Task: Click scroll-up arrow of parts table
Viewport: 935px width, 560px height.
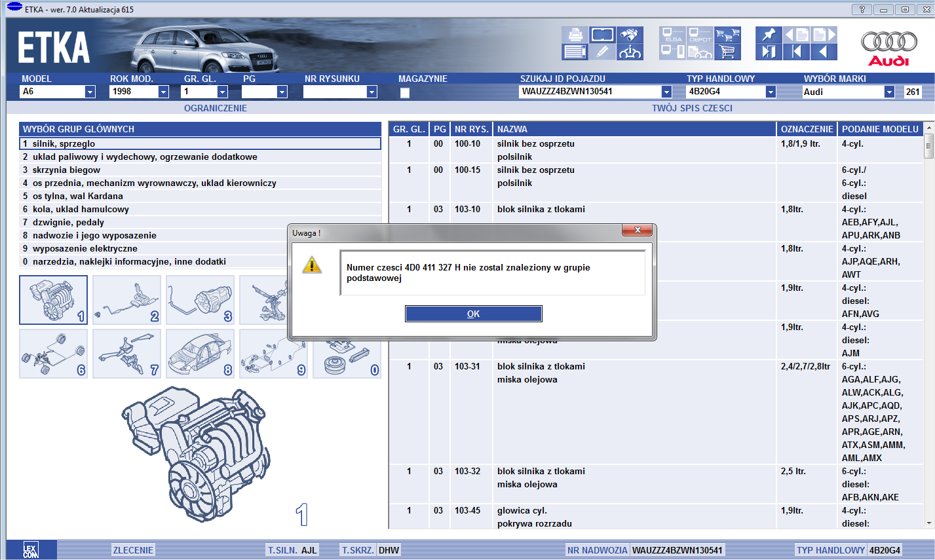Action: [x=928, y=128]
